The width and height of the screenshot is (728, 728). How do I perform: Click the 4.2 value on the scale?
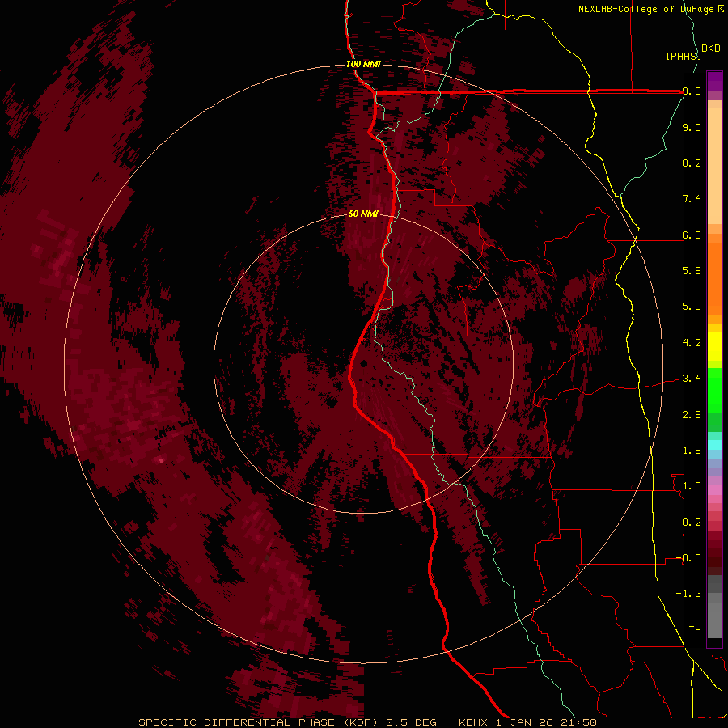[692, 342]
